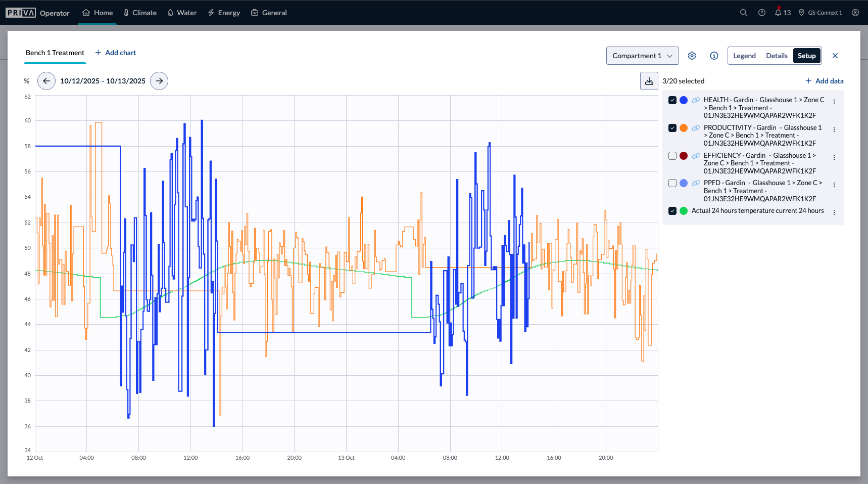868x484 pixels.
Task: Select the Bench 1 Treatment chart tab
Action: click(55, 53)
